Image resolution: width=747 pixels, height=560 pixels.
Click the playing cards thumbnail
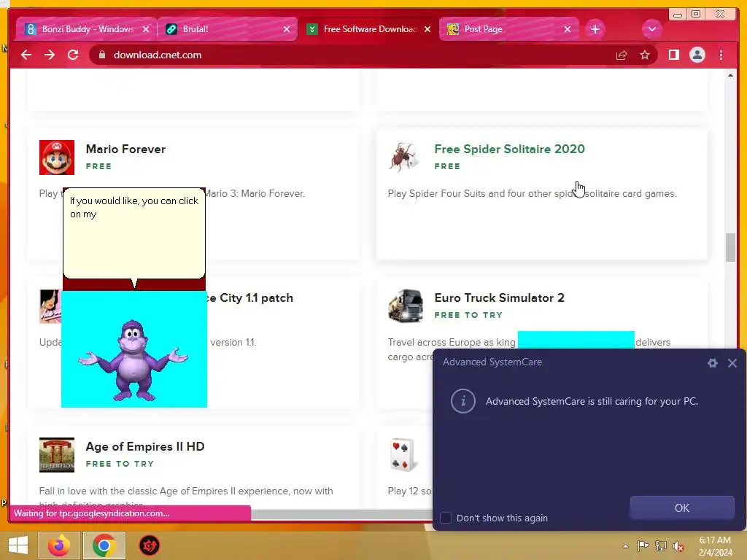[x=403, y=455]
